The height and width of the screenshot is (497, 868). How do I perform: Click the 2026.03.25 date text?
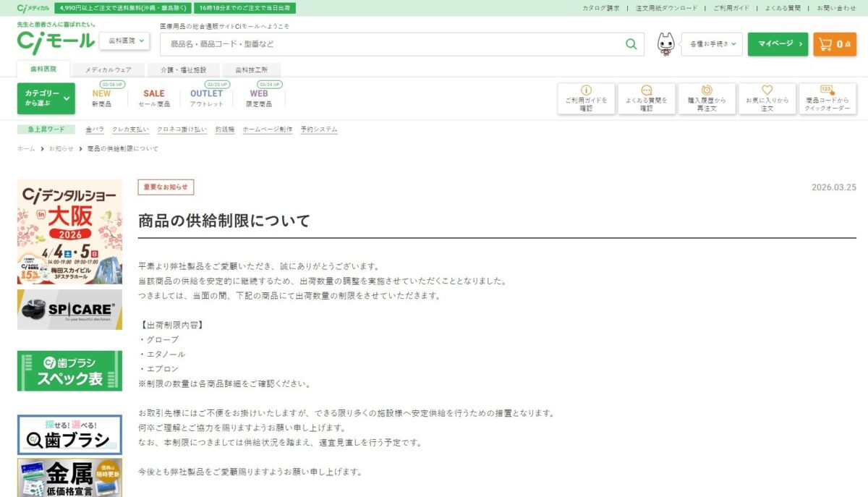coord(834,187)
